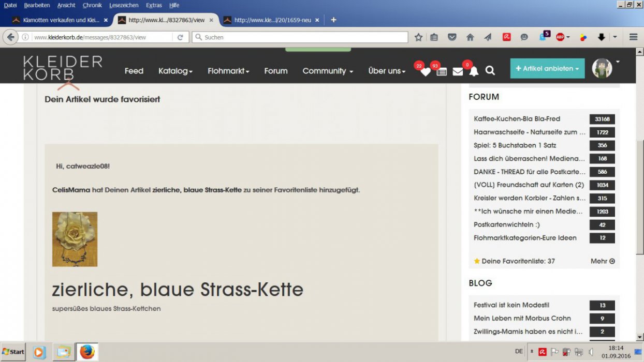Open the Artikel anbieten dropdown button
The height and width of the screenshot is (362, 644).
(x=547, y=68)
